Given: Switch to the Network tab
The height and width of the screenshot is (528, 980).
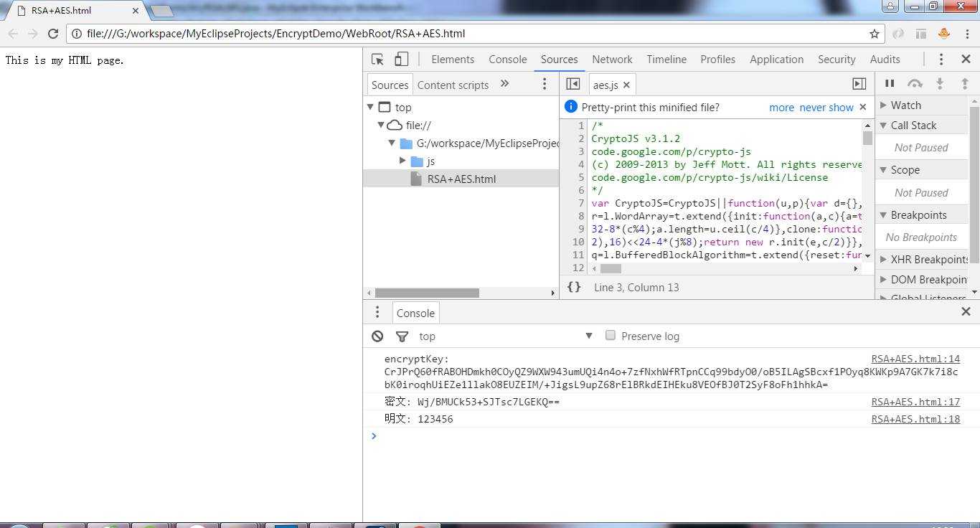Looking at the screenshot, I should (x=612, y=60).
